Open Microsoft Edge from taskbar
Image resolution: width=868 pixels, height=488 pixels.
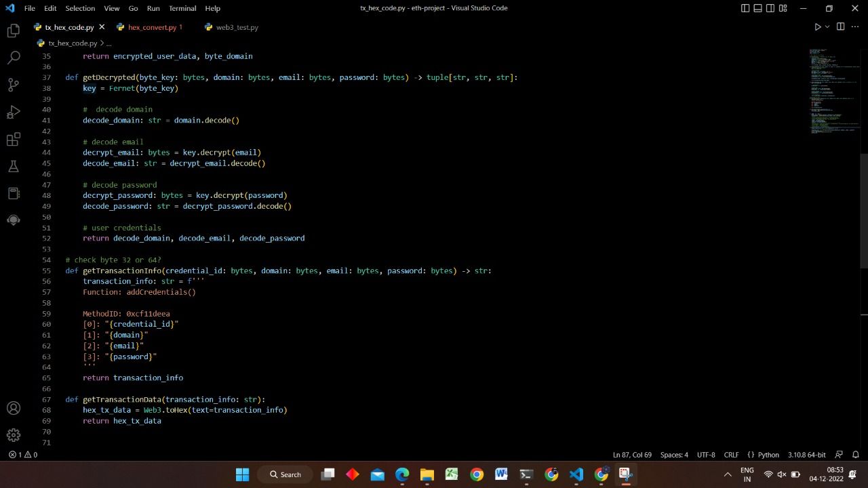coord(402,474)
